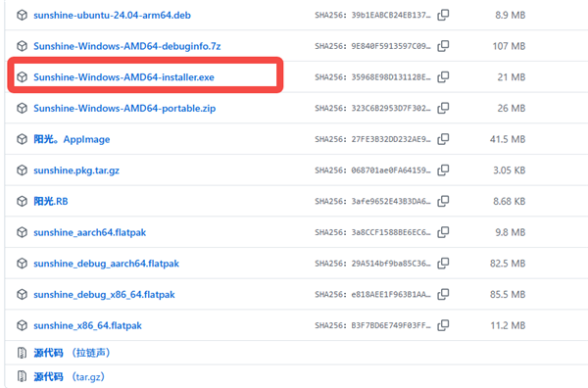Viewport: 588px width, 388px height.
Task: Download sunshine-ubuntu-24.04-arm64.deb
Action: pyautogui.click(x=112, y=16)
